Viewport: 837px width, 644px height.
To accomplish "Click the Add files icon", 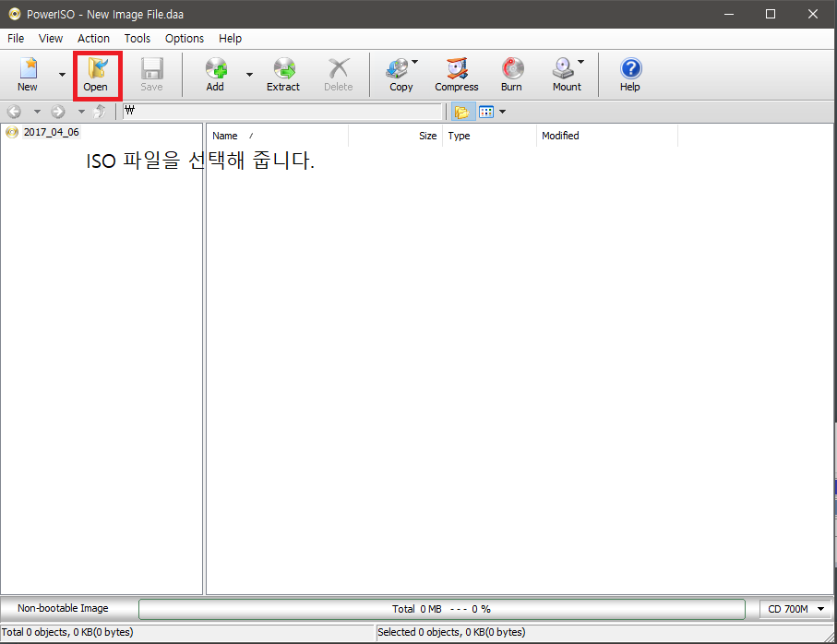I will pos(215,75).
